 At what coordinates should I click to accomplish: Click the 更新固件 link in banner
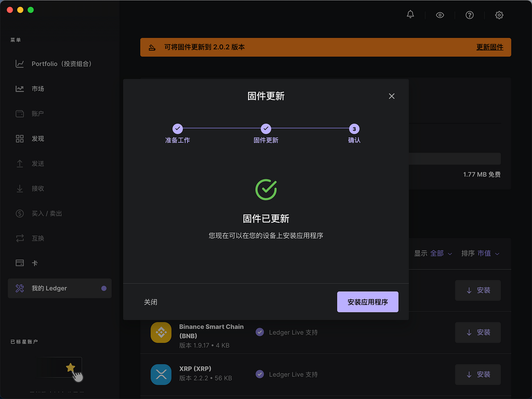pos(490,47)
